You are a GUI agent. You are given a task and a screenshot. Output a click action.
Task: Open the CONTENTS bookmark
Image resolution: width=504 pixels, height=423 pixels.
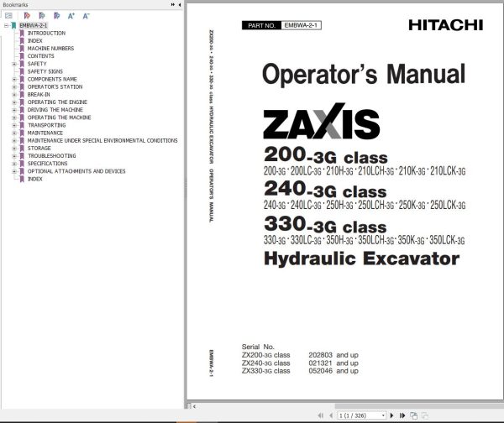41,56
